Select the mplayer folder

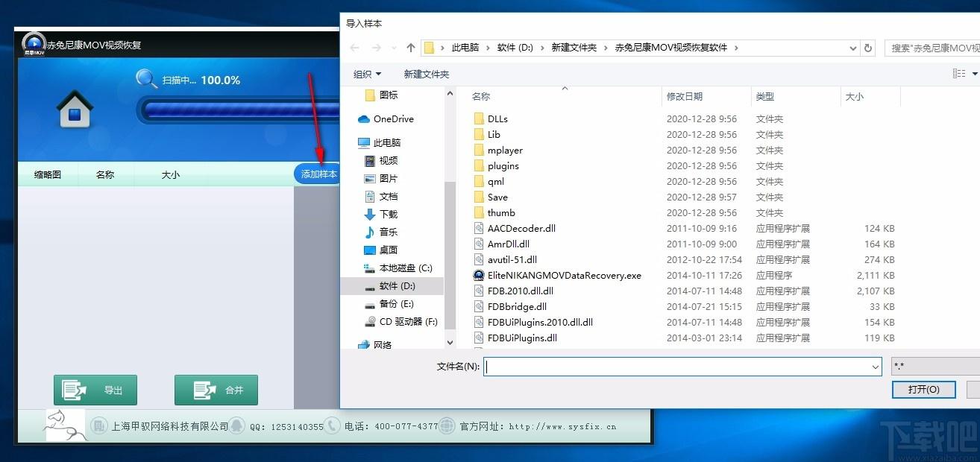pyautogui.click(x=498, y=150)
